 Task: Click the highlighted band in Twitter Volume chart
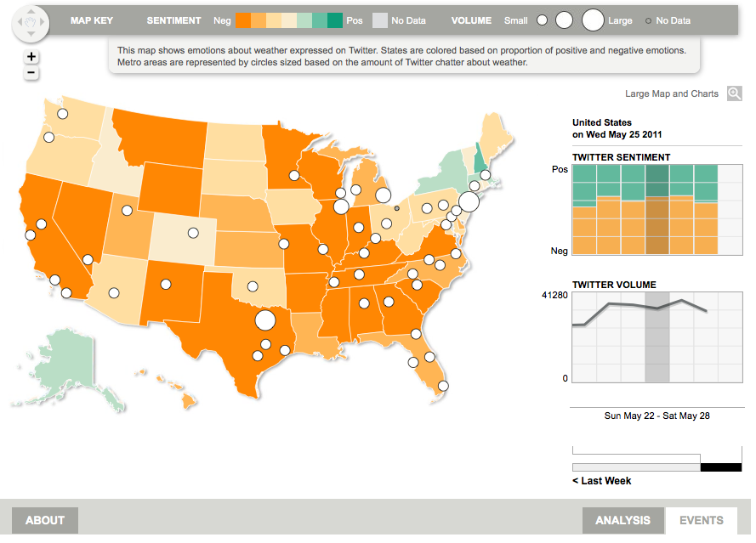(657, 337)
